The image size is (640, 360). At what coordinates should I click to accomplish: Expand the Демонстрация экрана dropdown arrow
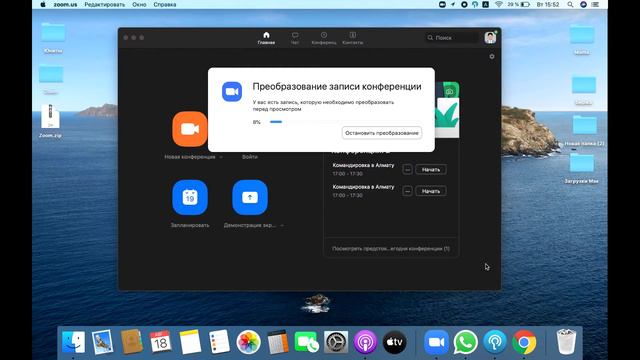tap(282, 225)
